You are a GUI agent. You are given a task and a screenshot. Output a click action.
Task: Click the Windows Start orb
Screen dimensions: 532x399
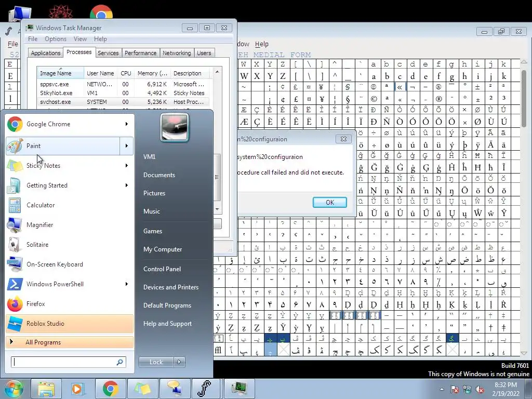point(14,389)
